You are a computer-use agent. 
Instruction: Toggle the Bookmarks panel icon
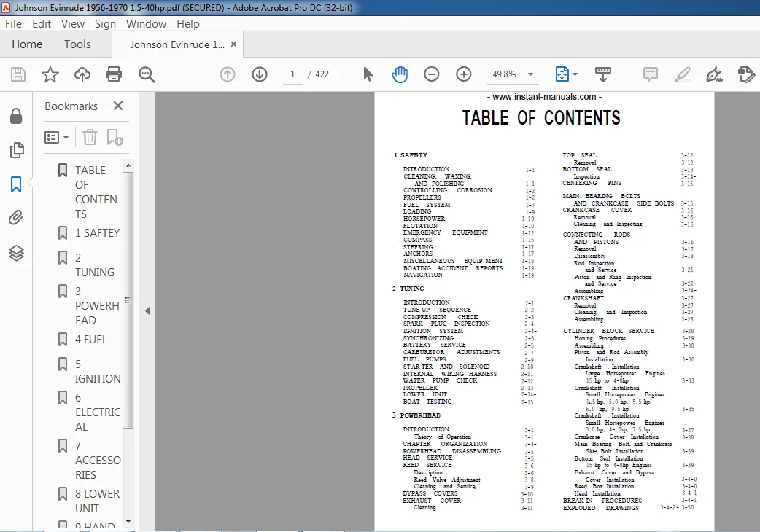click(16, 184)
